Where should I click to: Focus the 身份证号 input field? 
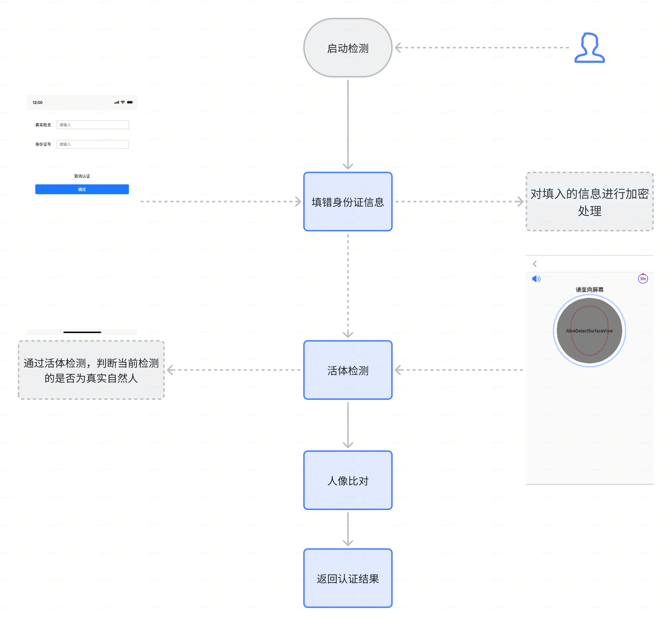(93, 144)
